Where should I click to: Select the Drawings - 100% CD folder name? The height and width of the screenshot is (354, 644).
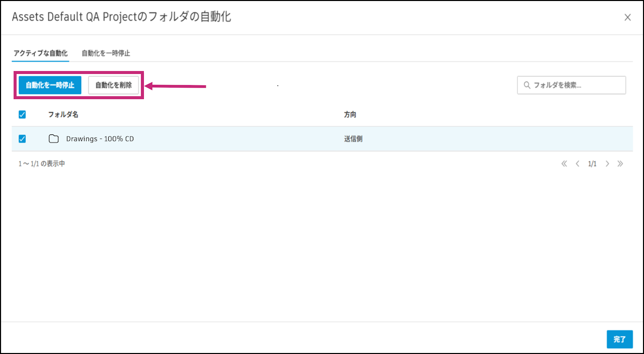coord(100,139)
